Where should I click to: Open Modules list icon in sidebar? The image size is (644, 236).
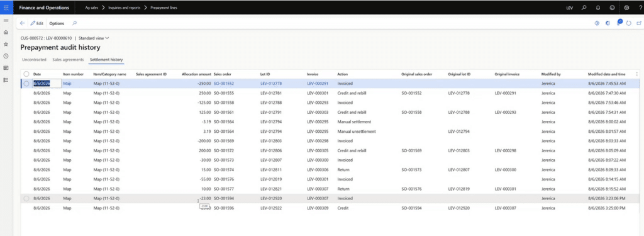(6, 80)
